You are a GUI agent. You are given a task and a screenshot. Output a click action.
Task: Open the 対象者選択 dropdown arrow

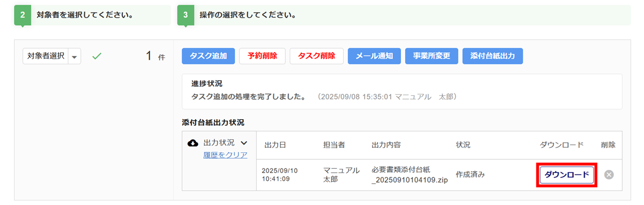(74, 57)
